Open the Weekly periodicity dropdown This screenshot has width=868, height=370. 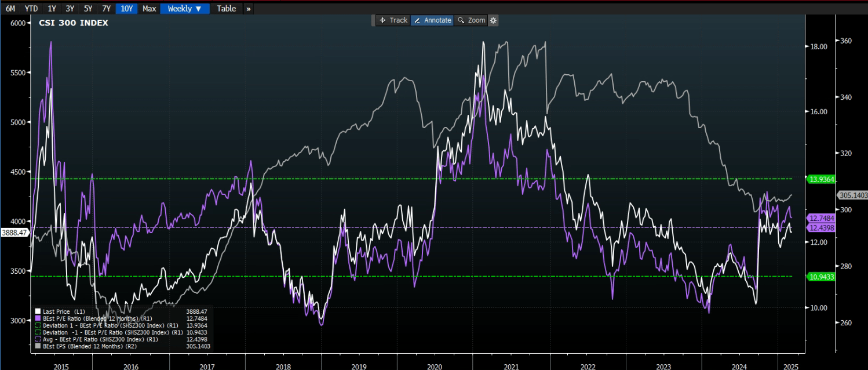[x=185, y=9]
